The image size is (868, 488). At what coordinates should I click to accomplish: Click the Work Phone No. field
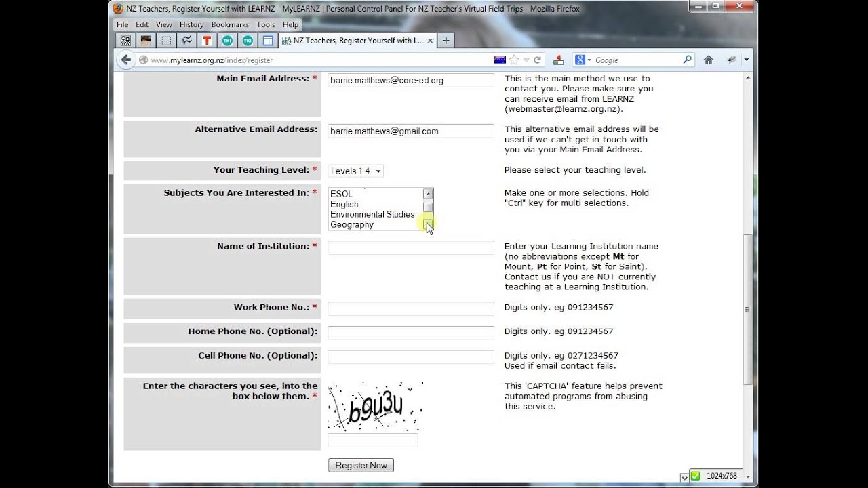[411, 309]
